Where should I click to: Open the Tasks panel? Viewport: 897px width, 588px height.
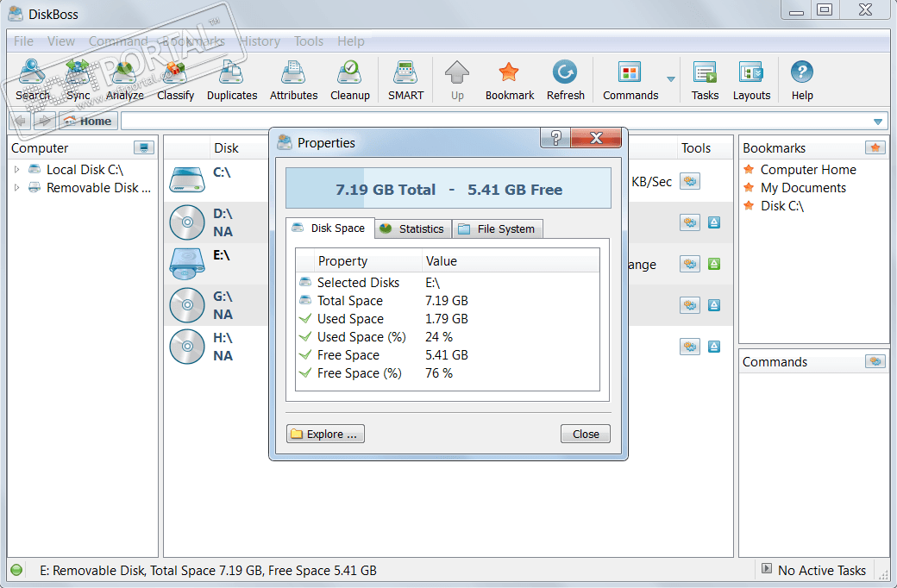click(705, 80)
